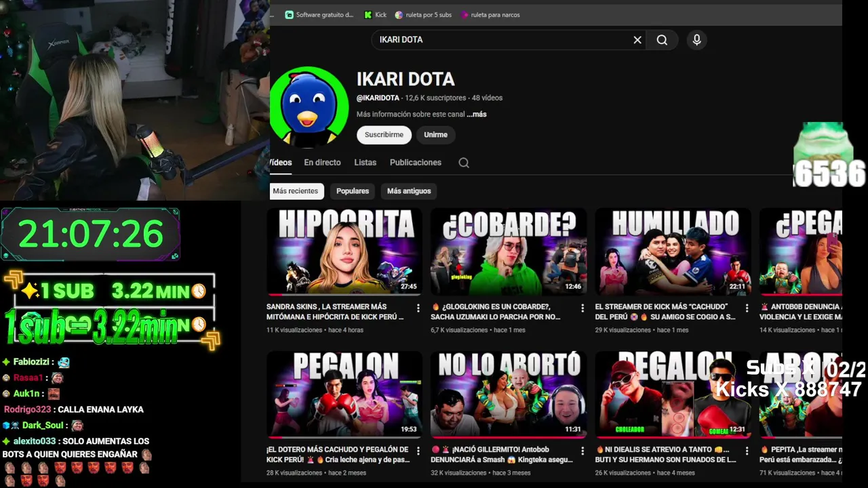Open HIPOCRITA video thumbnail
868x488 pixels.
344,251
